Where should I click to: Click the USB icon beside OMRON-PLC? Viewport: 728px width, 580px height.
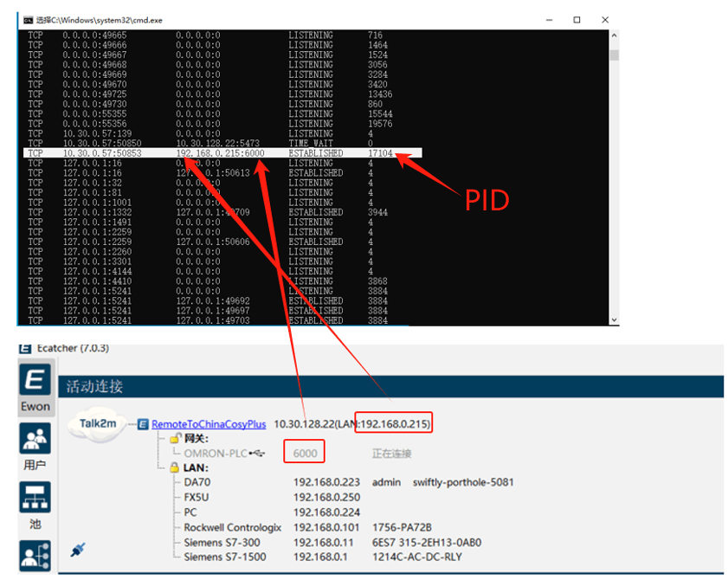tap(257, 453)
